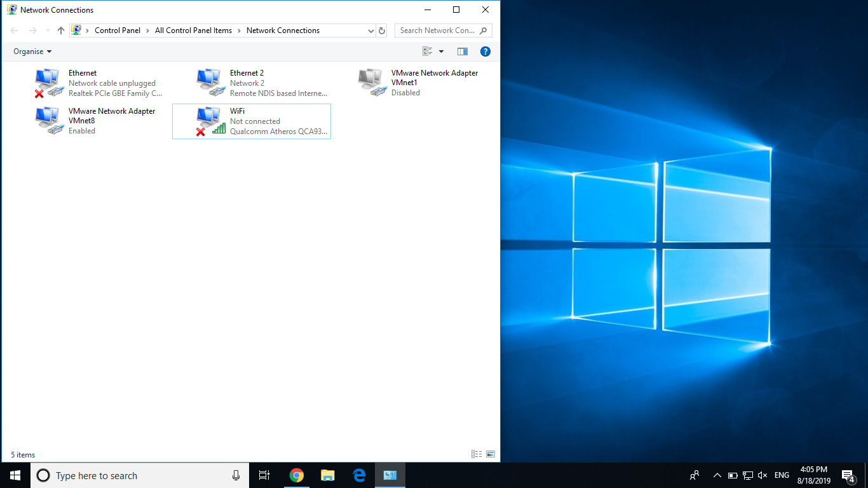868x488 pixels.
Task: Show the preview pane
Action: 463,51
